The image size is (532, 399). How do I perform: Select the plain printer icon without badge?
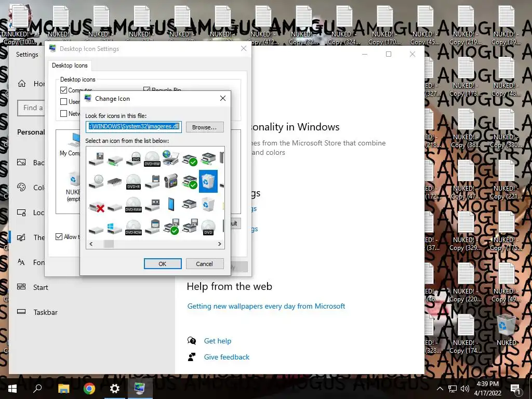189,204
